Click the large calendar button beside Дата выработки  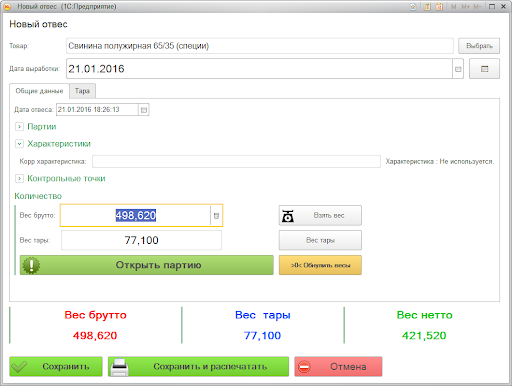point(484,69)
